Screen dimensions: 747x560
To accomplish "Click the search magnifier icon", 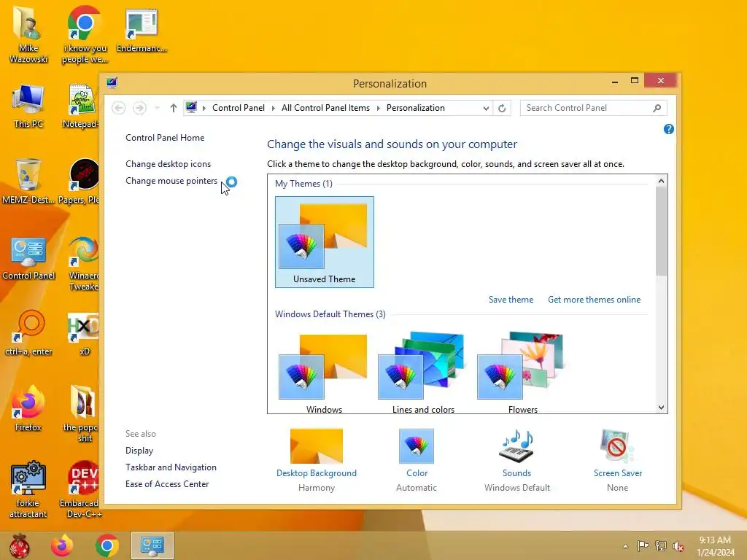I will pyautogui.click(x=657, y=108).
